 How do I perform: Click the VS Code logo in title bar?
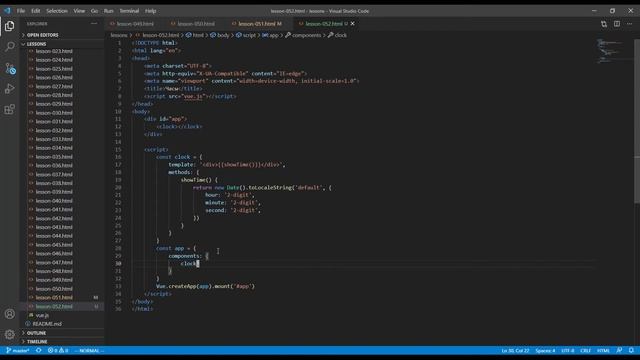7,11
